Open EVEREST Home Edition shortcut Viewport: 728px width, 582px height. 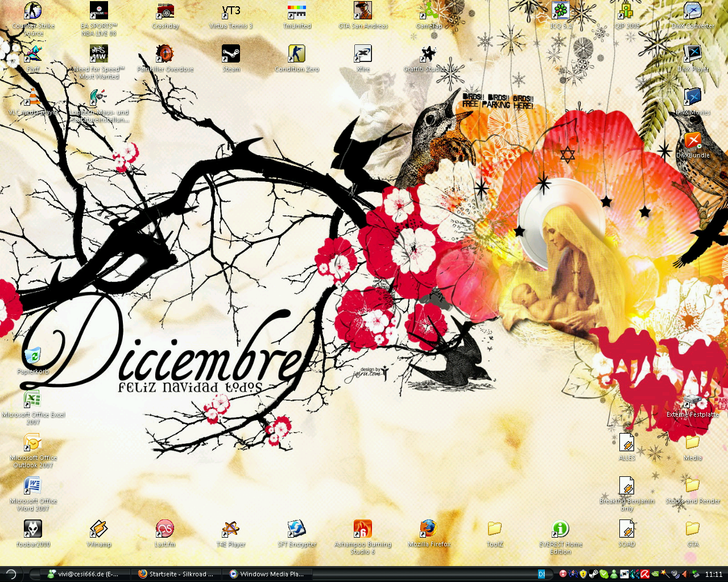point(561,529)
